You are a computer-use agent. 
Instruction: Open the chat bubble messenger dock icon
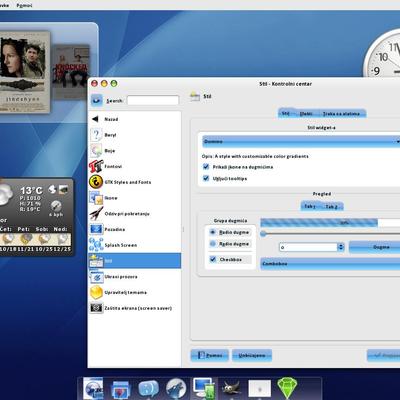(148, 389)
